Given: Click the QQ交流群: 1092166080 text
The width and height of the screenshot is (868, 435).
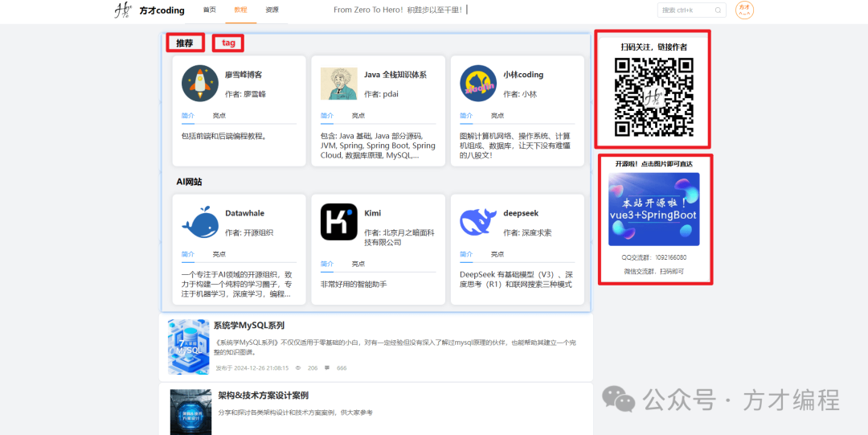Looking at the screenshot, I should tap(653, 257).
